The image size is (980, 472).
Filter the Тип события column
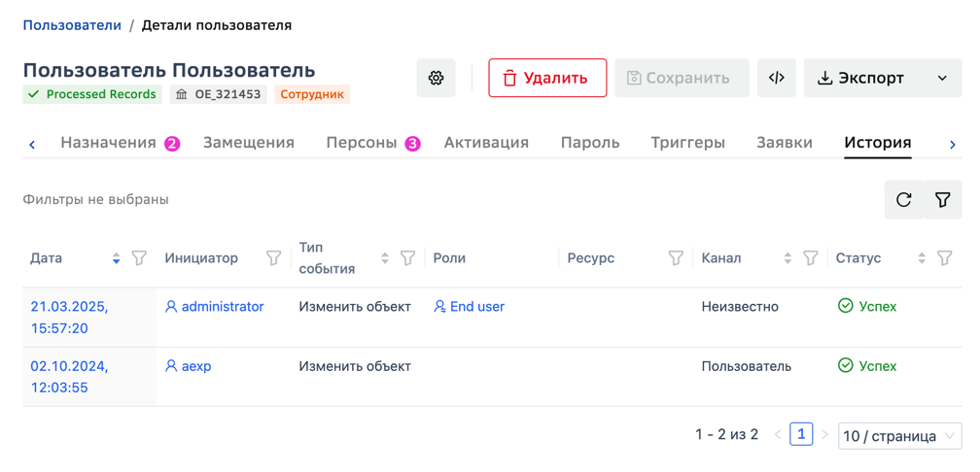tap(407, 258)
